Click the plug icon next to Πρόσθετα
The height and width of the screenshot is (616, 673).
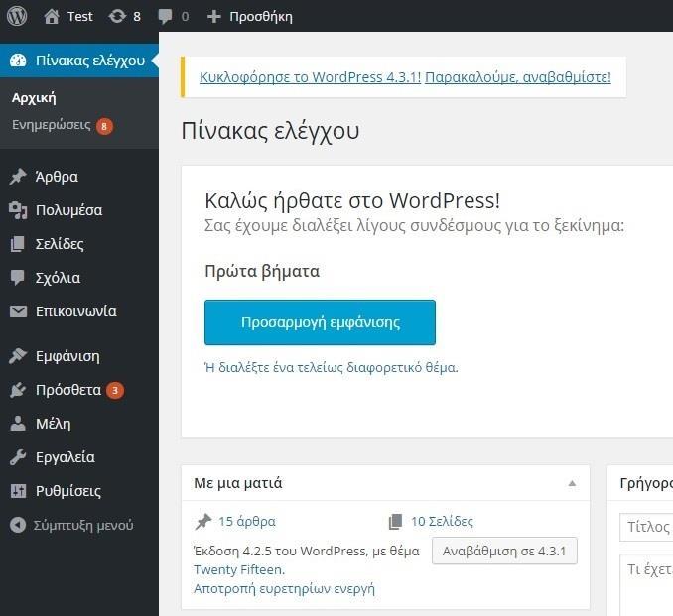18,390
